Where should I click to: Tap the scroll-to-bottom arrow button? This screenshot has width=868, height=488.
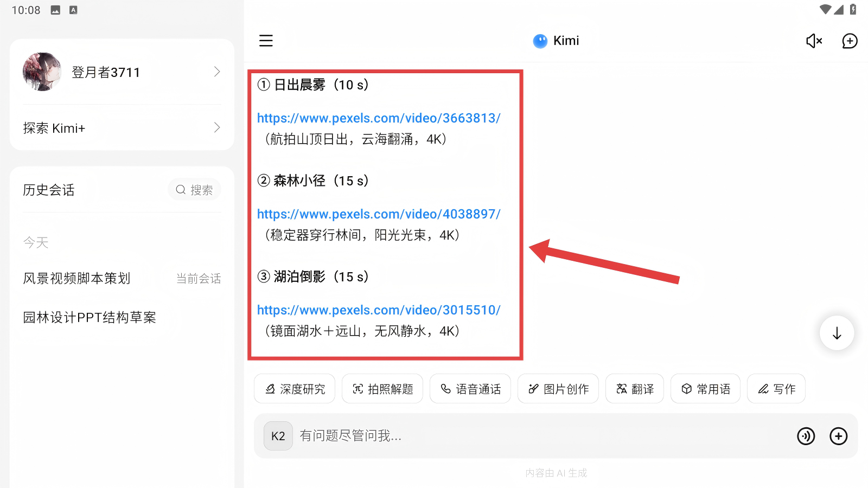click(x=837, y=333)
